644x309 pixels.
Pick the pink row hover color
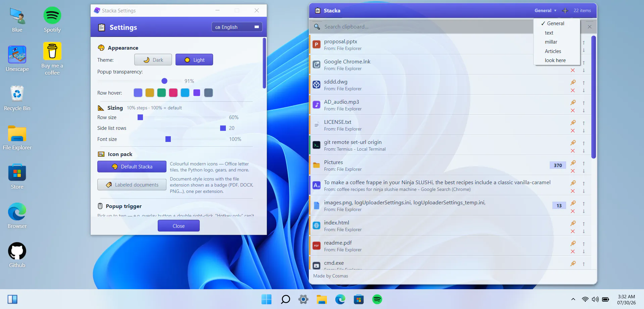coord(173,93)
